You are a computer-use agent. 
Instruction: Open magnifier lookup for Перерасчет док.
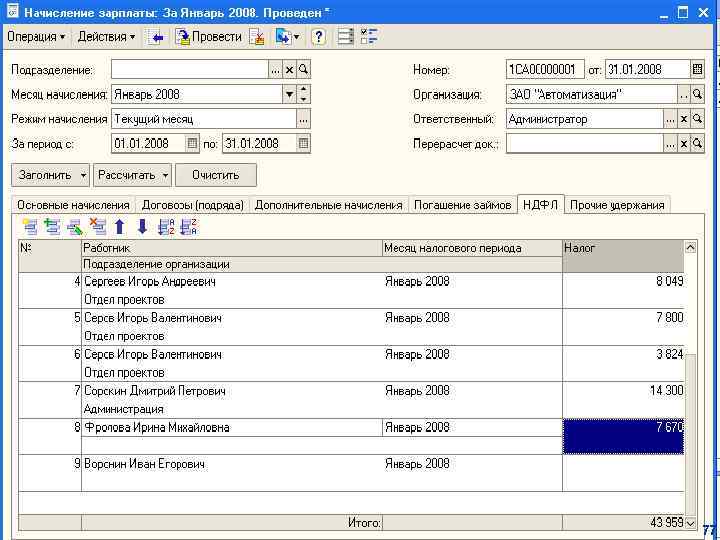point(698,144)
